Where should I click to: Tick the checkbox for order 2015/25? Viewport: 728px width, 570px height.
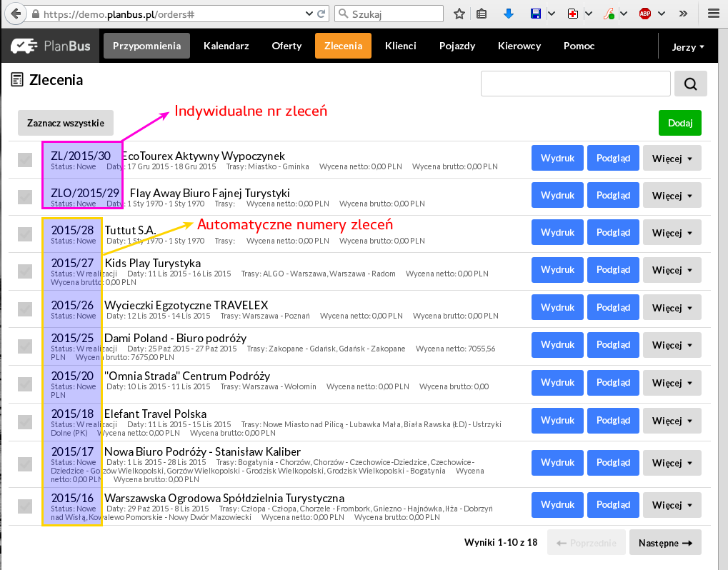click(25, 346)
